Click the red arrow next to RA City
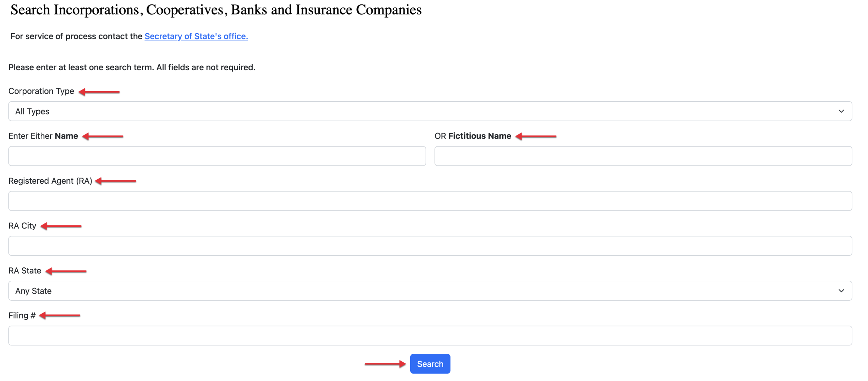The image size is (868, 381). 61,226
